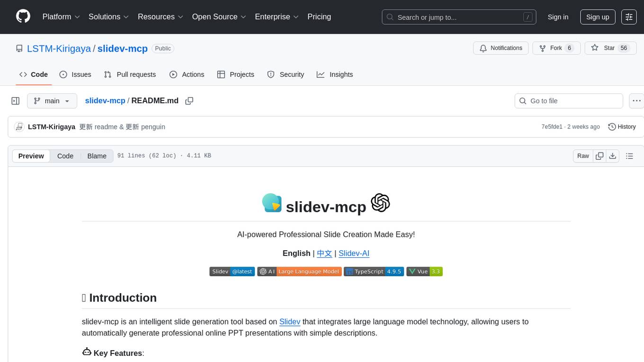Click the slidev-mcp breadcrumb link
644x362 pixels.
click(105, 100)
